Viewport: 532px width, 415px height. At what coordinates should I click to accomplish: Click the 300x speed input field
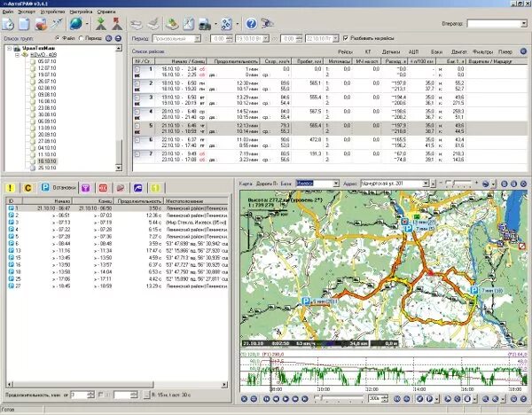pos(375,398)
